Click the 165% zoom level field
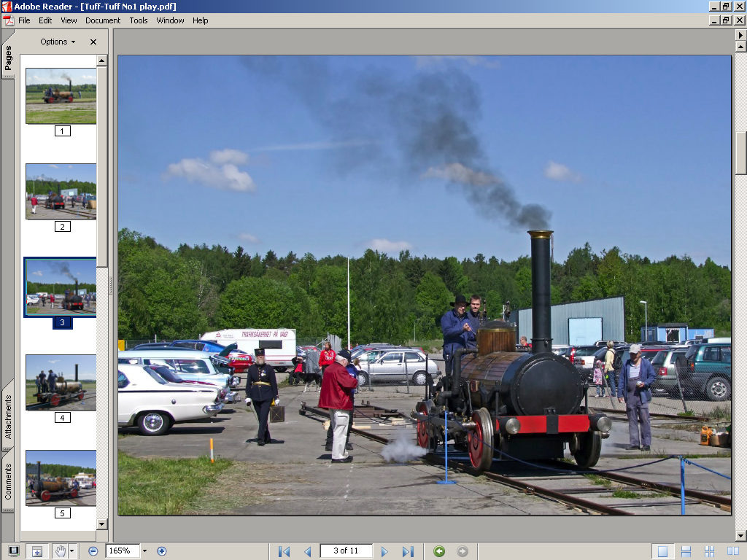The height and width of the screenshot is (560, 747). point(123,551)
